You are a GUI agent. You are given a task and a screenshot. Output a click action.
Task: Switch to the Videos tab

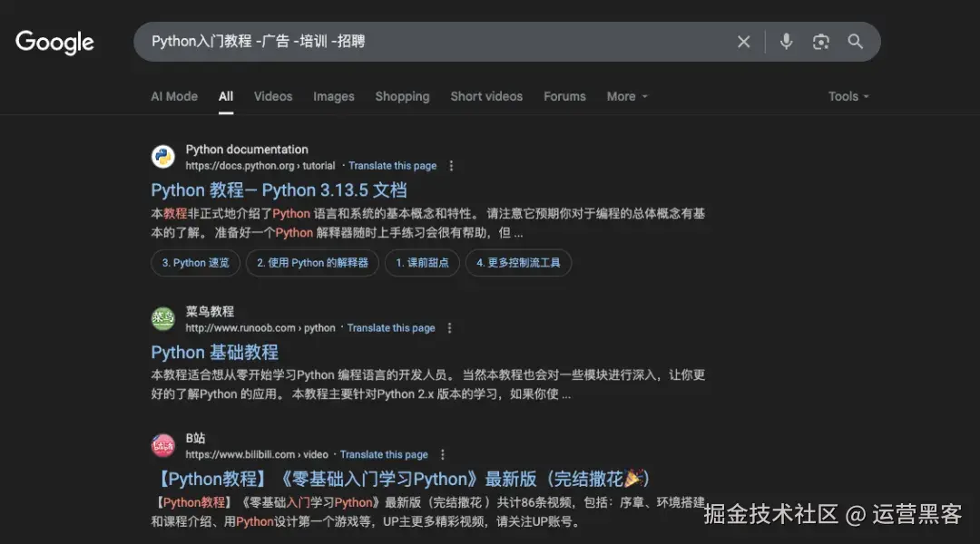tap(272, 96)
